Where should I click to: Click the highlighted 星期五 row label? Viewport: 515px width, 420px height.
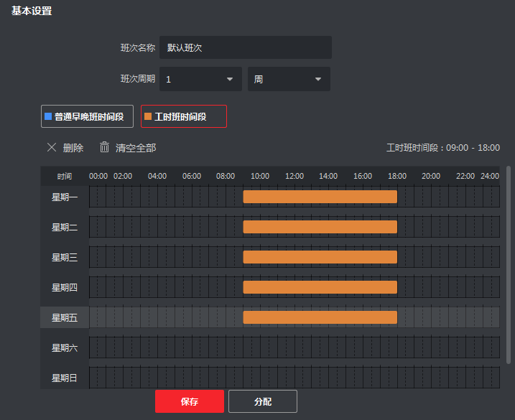65,317
